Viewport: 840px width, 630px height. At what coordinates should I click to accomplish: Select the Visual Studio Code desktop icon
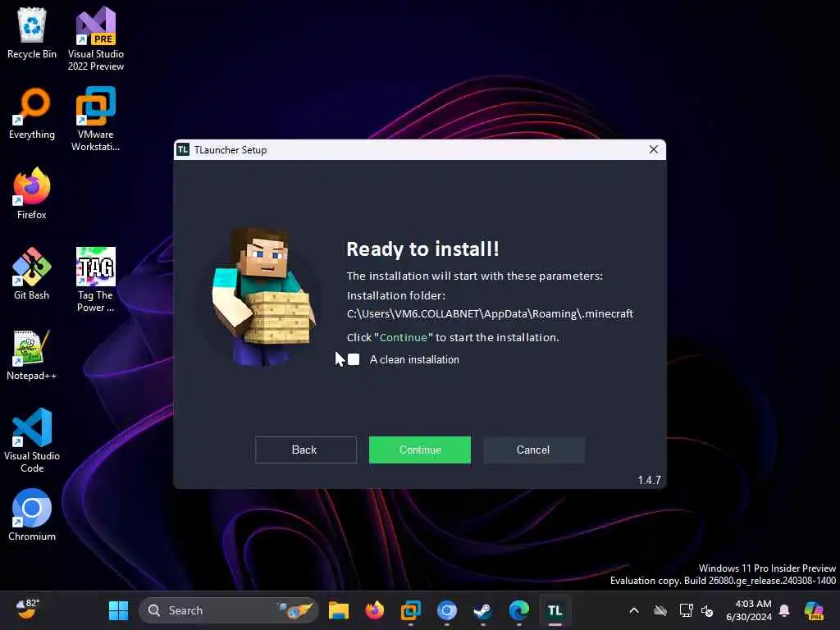(x=32, y=441)
